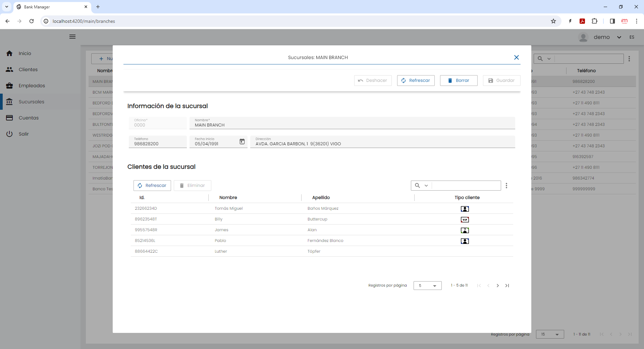Sort clients by the Tipo cliente column header
Screen dimensions: 644x349
tap(467, 198)
